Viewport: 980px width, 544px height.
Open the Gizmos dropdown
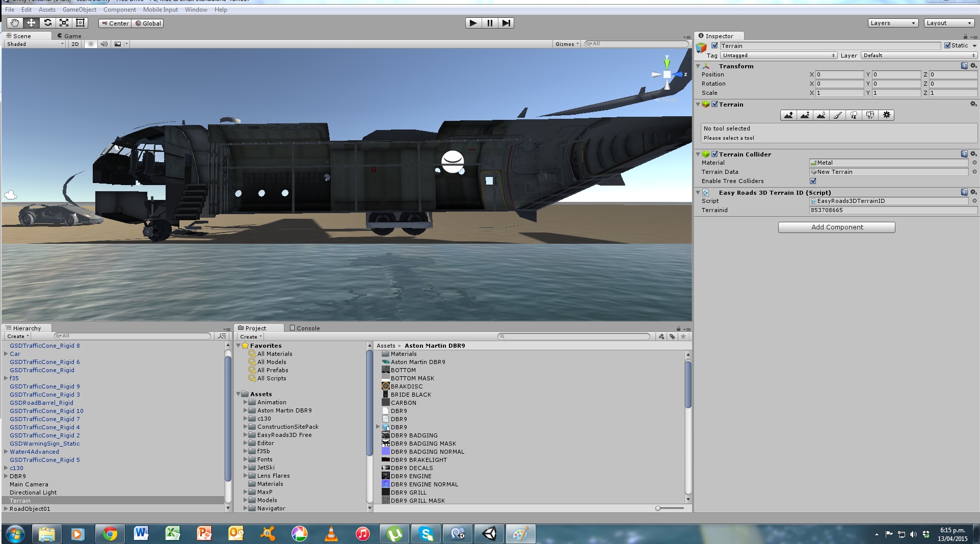[567, 44]
